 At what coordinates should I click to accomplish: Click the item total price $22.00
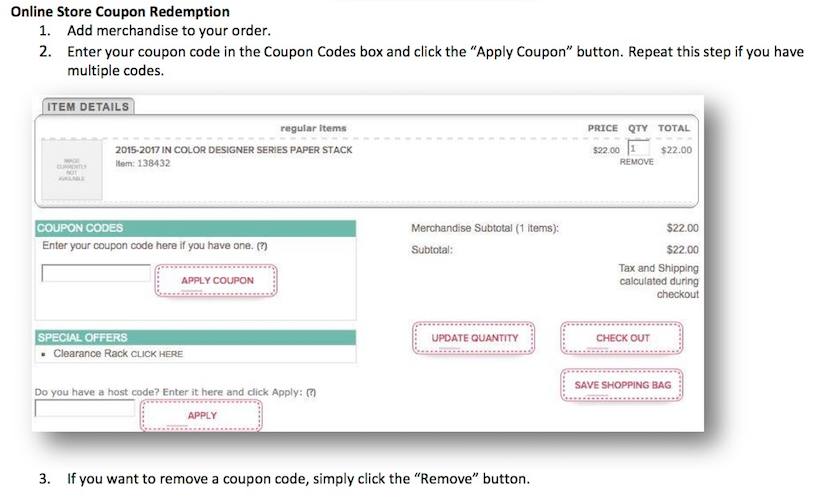(x=677, y=150)
